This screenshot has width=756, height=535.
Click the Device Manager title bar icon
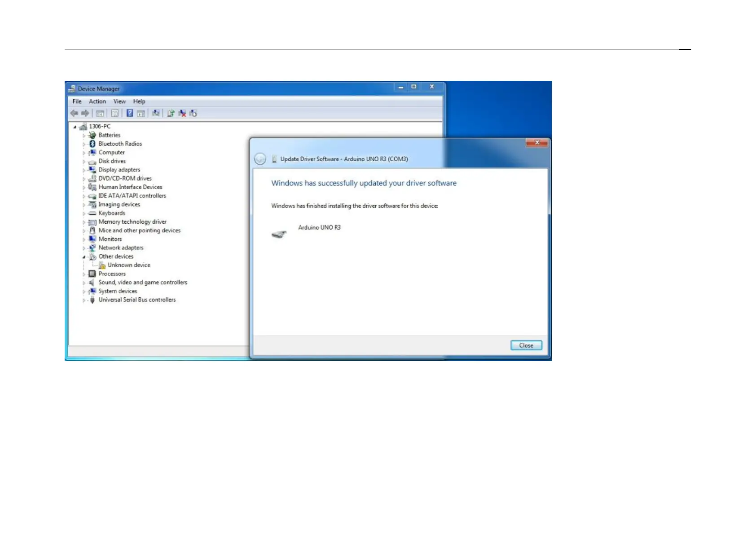(x=72, y=88)
